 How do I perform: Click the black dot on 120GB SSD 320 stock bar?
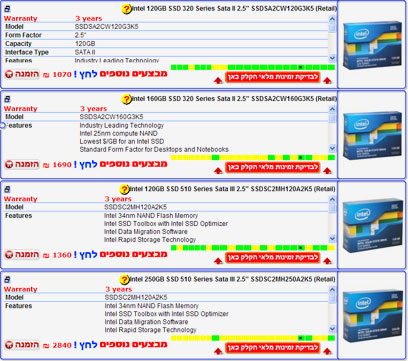301,67
